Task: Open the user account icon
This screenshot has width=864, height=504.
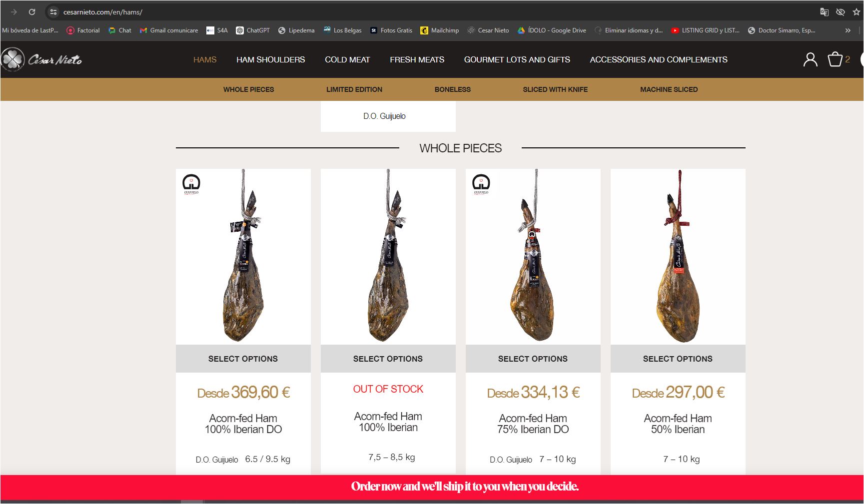Action: 810,59
